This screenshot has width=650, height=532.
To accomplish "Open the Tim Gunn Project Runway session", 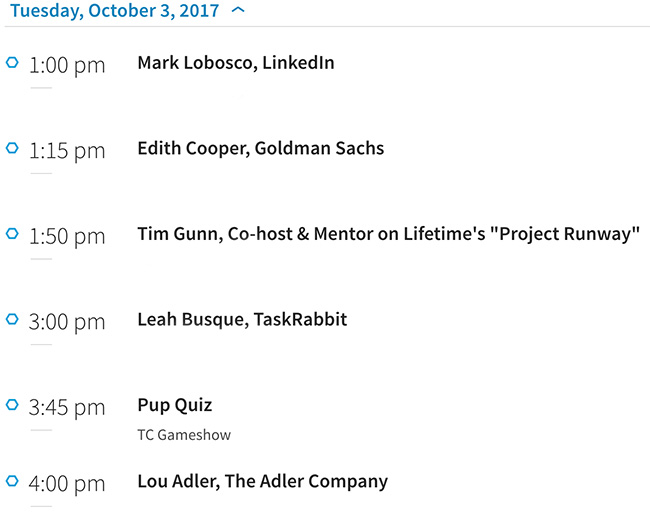I will tap(388, 234).
